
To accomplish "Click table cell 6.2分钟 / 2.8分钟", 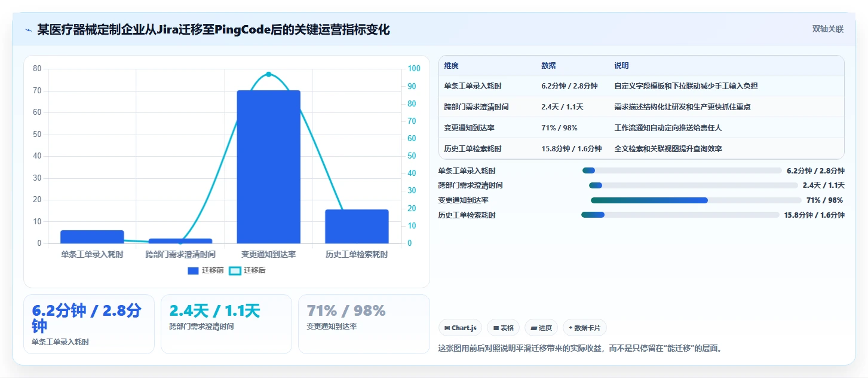I will click(x=569, y=86).
